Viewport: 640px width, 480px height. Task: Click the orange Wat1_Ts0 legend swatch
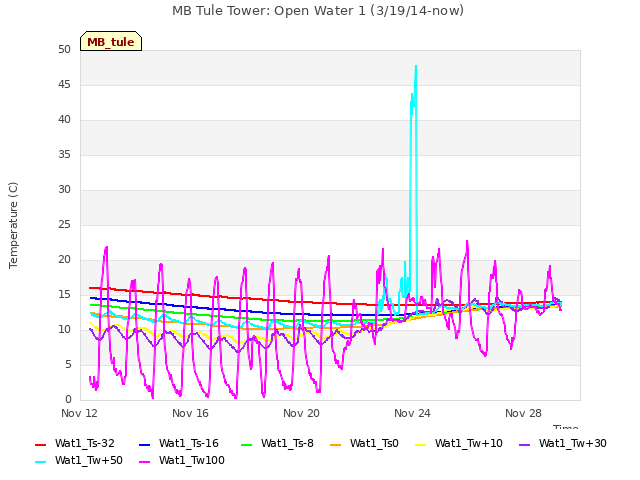tap(335, 444)
